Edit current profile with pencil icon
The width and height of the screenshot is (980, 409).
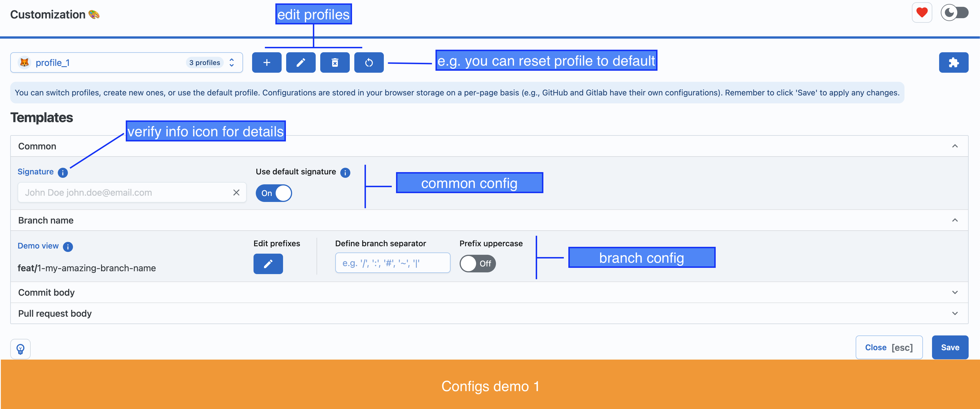(x=301, y=62)
